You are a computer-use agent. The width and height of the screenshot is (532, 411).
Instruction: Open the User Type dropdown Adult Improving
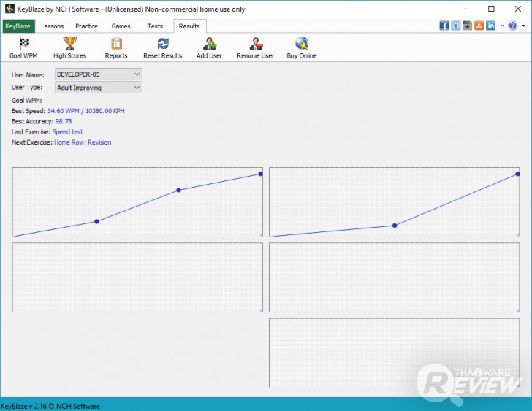tap(99, 88)
